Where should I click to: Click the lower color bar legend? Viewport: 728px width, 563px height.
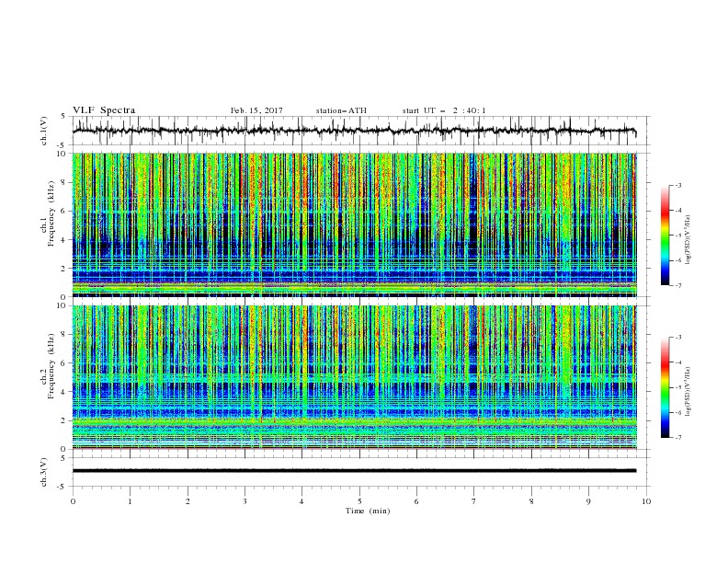[x=665, y=387]
